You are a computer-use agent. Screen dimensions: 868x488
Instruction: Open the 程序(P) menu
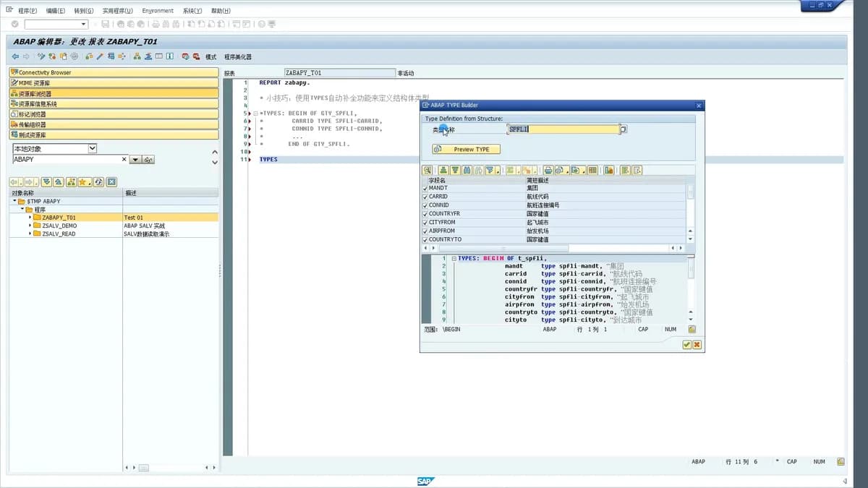click(27, 11)
